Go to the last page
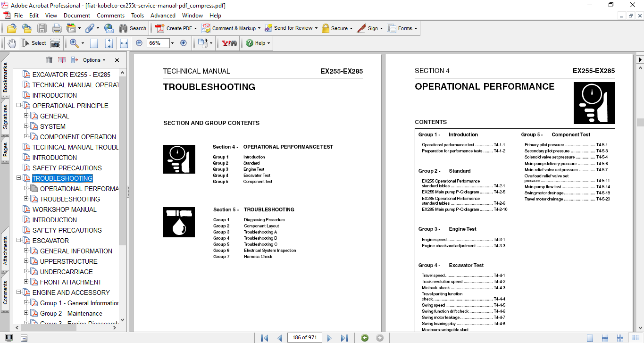644x343 pixels. click(x=344, y=338)
